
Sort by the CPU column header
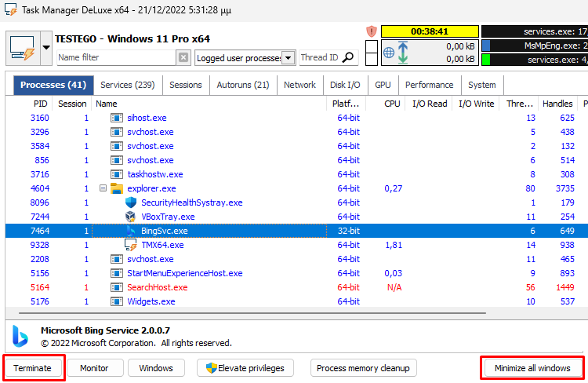pos(385,104)
